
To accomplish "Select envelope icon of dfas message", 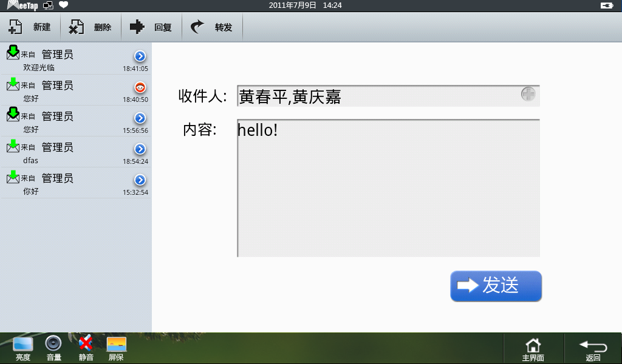I will coord(13,146).
